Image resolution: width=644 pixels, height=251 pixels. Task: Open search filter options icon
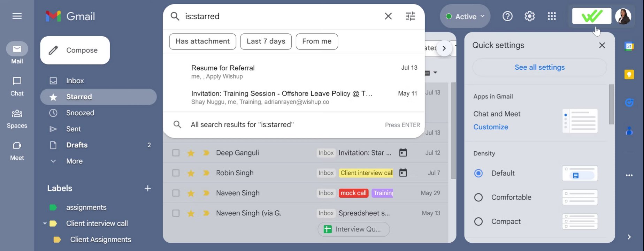pyautogui.click(x=410, y=16)
